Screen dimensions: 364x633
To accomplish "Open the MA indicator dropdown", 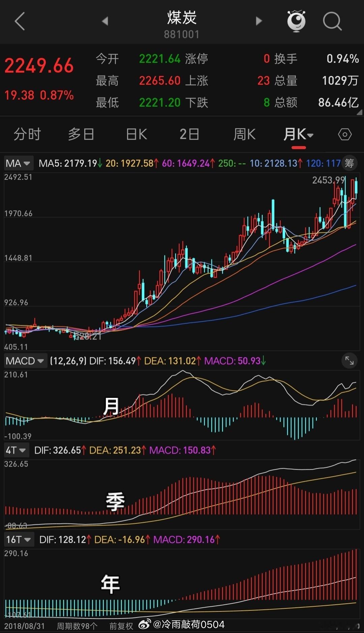I will (x=19, y=163).
